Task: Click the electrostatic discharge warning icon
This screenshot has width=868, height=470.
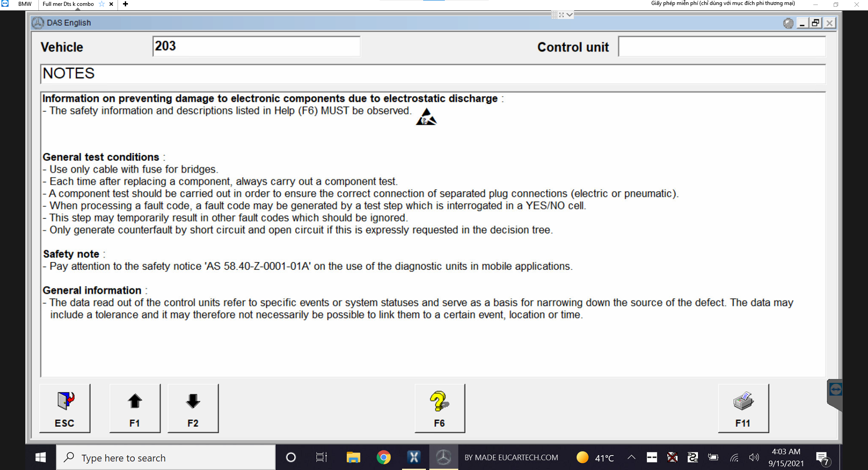Action: pos(426,117)
